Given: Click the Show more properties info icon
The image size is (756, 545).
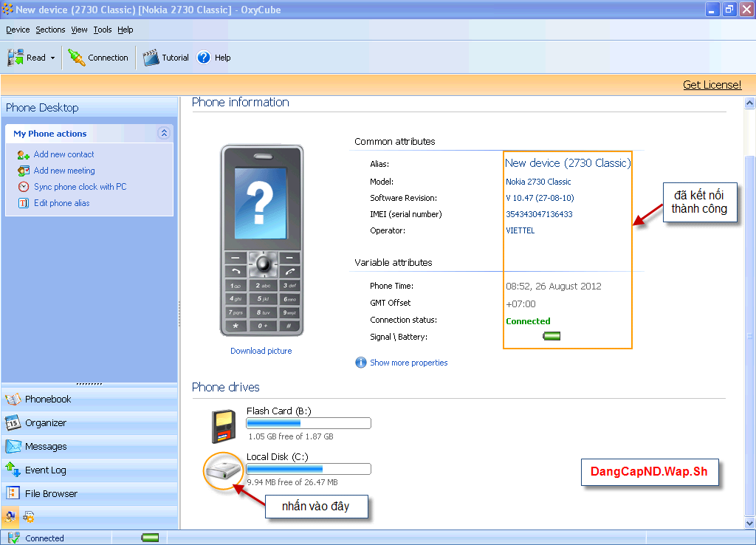Looking at the screenshot, I should (x=360, y=362).
